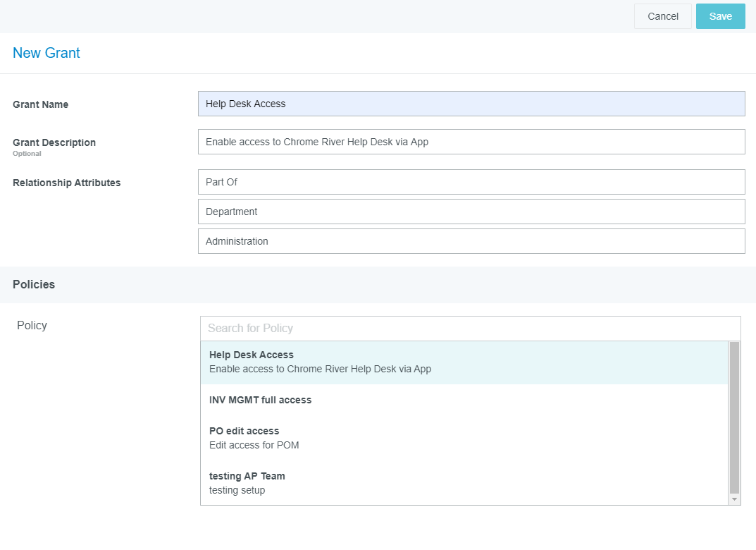Click the Grant Description label
The height and width of the screenshot is (550, 756).
(54, 142)
